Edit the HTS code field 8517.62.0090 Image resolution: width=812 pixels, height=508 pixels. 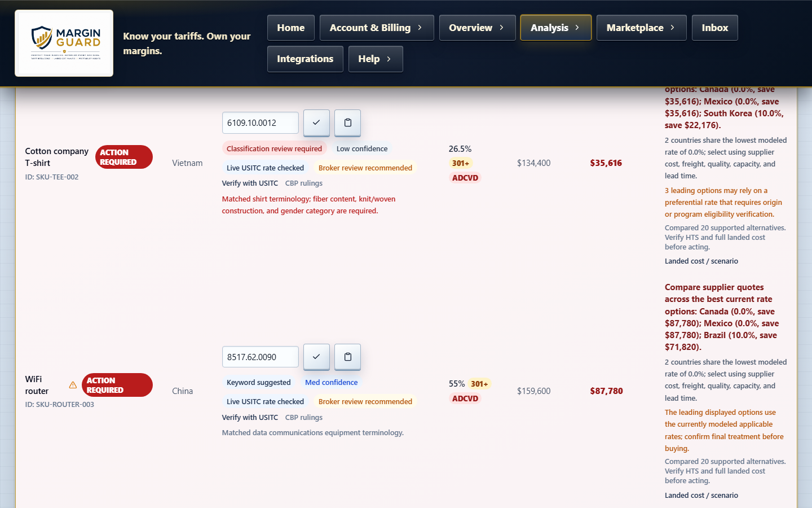coord(260,357)
